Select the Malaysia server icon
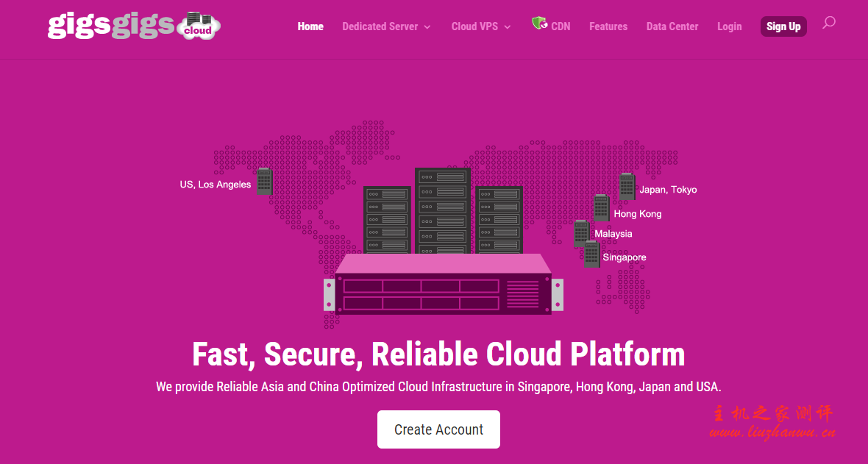868x464 pixels. click(x=581, y=233)
